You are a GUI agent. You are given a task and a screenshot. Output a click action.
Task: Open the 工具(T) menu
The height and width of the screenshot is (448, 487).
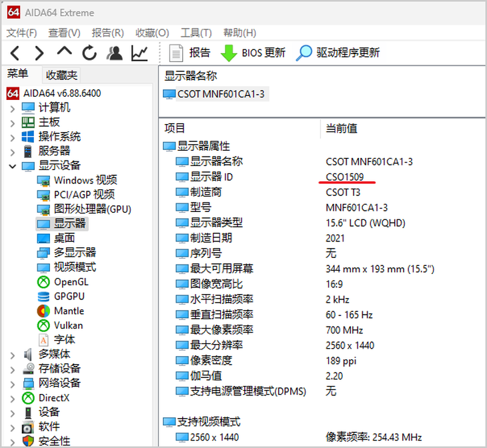pos(196,33)
